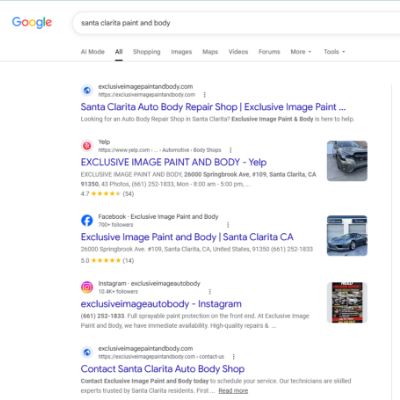Click the Read more link
Screen dimensions: 400x400
point(233,391)
